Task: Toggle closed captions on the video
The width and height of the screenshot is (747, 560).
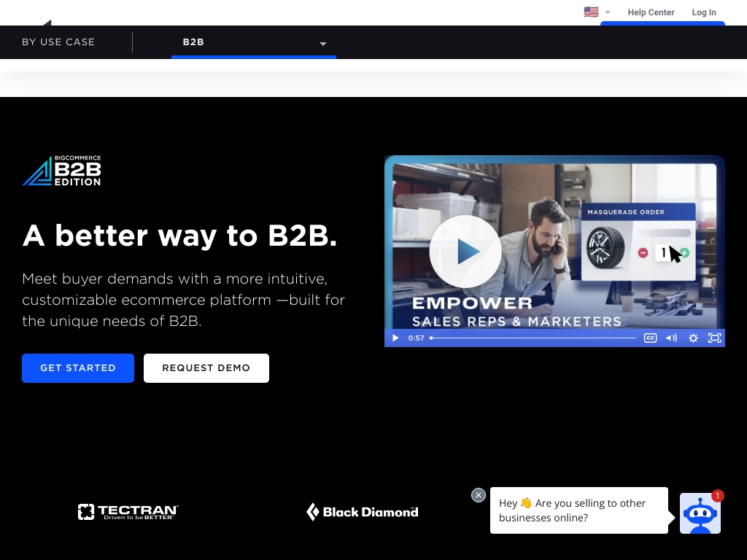Action: click(650, 338)
